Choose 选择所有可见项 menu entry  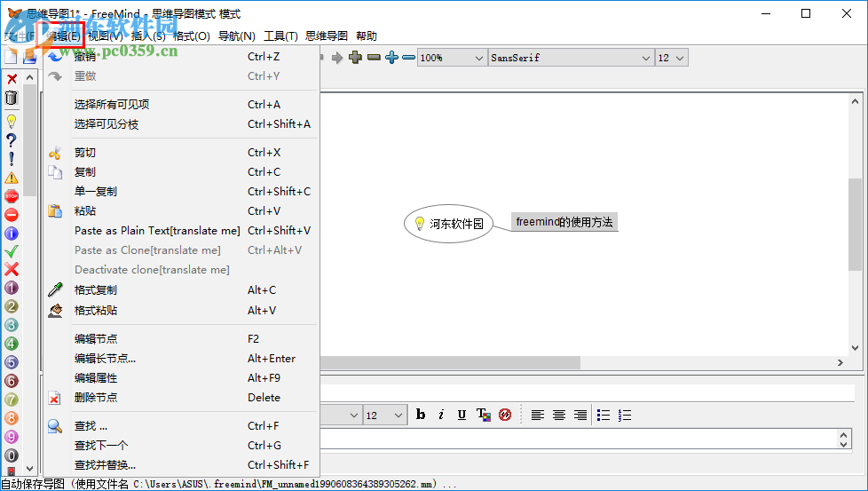click(x=182, y=104)
